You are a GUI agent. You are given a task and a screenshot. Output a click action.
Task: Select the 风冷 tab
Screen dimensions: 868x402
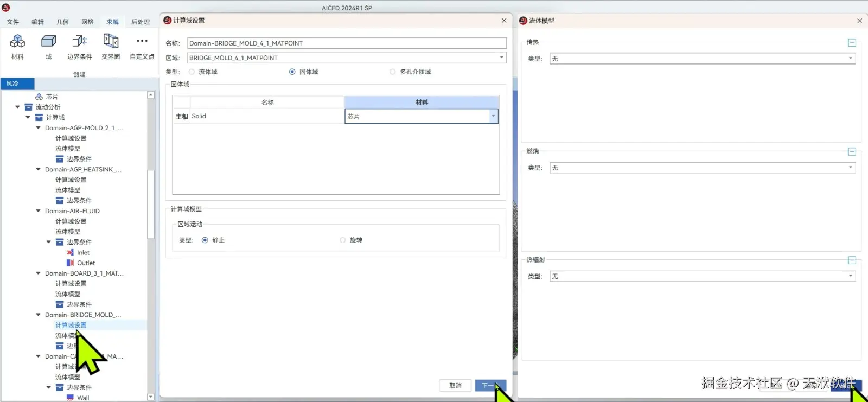click(x=17, y=84)
